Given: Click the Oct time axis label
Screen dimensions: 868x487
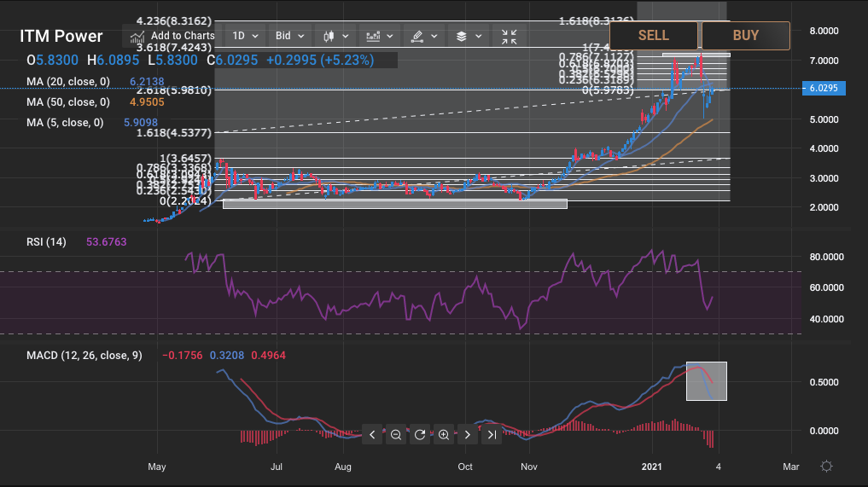Looking at the screenshot, I should (465, 467).
